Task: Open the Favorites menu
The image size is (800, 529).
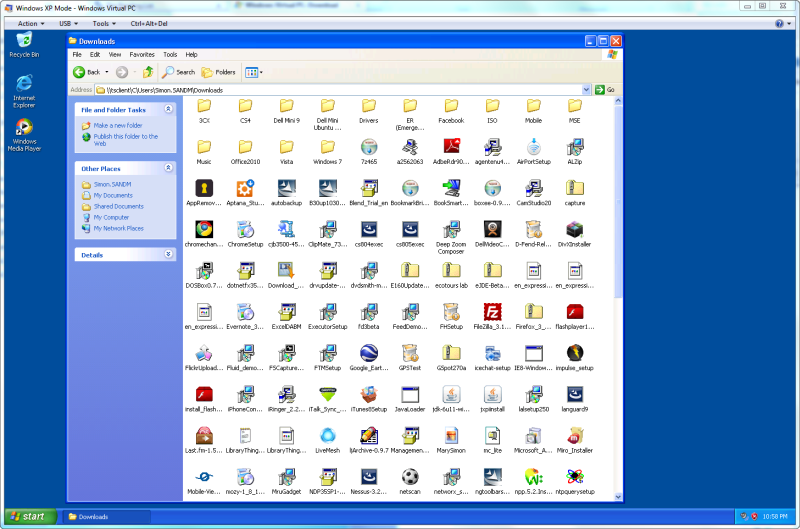Action: [142, 55]
